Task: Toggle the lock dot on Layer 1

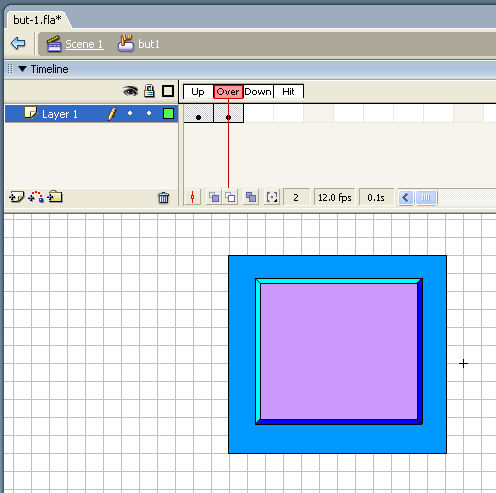Action: (x=149, y=113)
